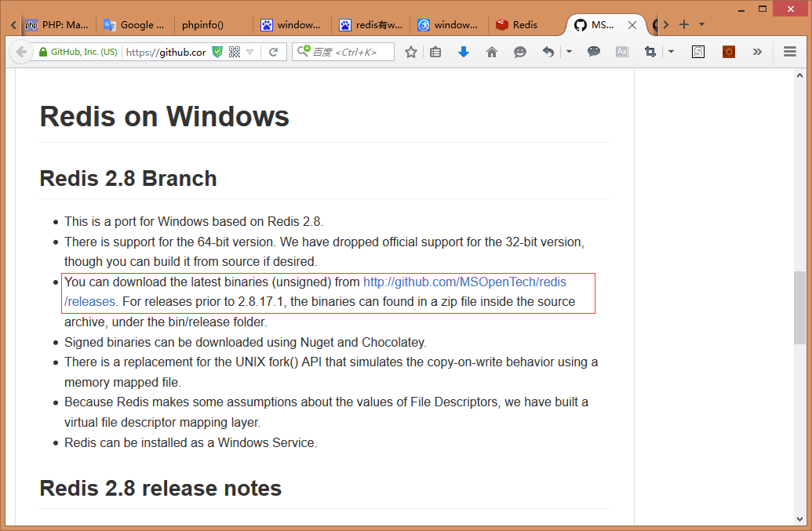Click the page scrollbar up arrow

click(800, 75)
